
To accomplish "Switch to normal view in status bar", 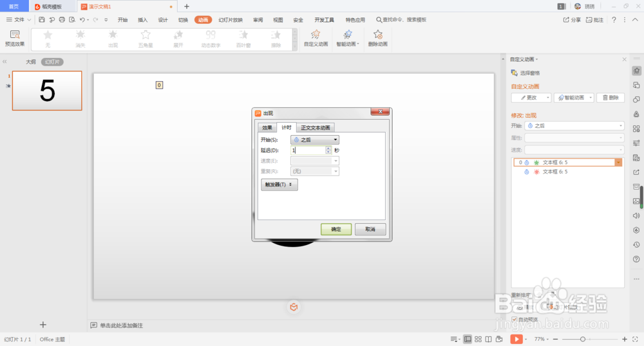I will (468, 339).
